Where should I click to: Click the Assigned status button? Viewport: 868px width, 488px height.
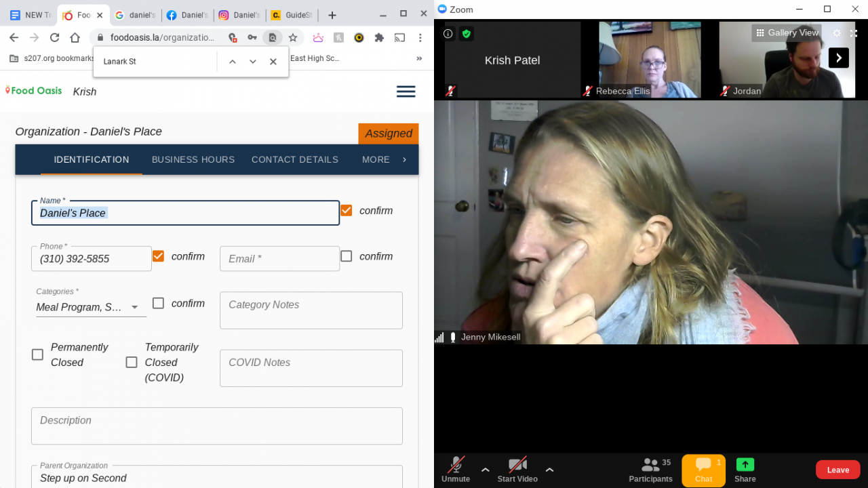pos(389,134)
